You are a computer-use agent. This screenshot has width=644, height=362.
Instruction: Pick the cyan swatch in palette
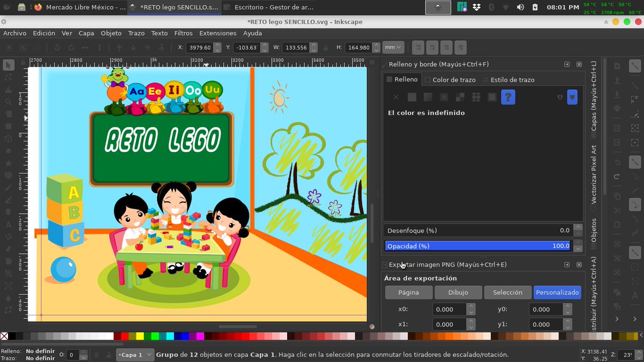tap(170, 336)
